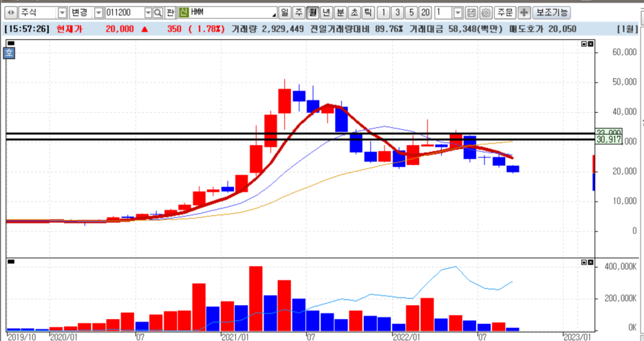
Task: Click the price chart top-left black handle
Action: pos(11,43)
